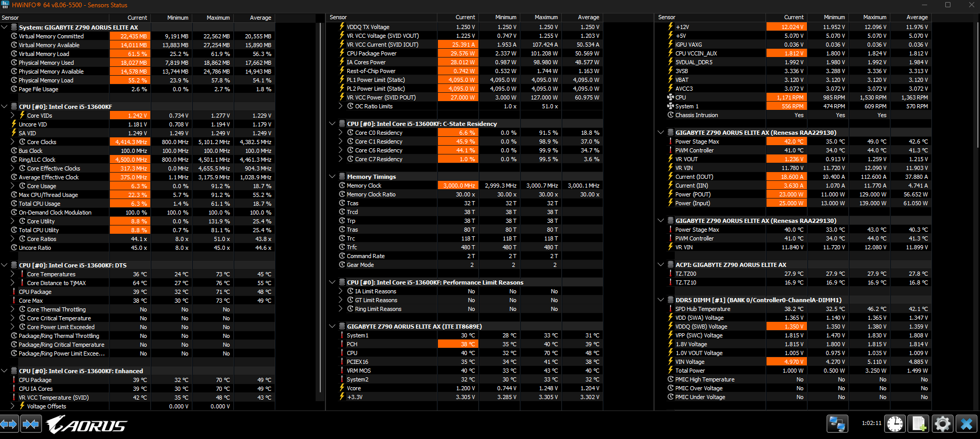The image size is (980, 439).
Task: Click the icon beside Page File Usage
Action: (x=14, y=89)
